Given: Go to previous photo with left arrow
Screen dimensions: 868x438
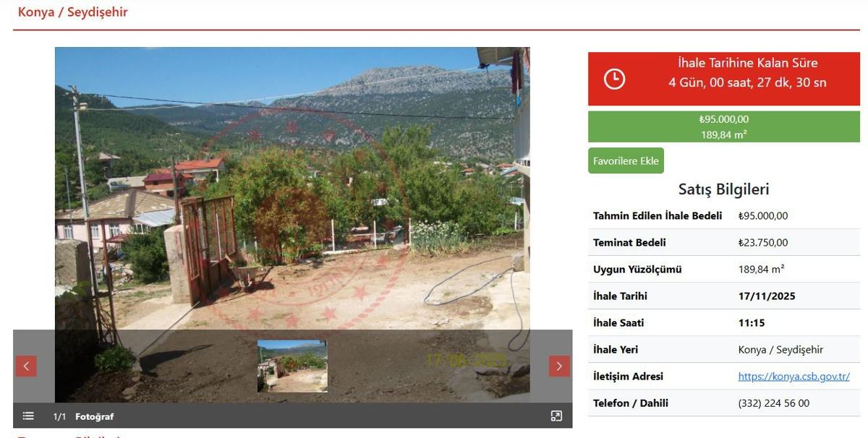Looking at the screenshot, I should coord(26,366).
